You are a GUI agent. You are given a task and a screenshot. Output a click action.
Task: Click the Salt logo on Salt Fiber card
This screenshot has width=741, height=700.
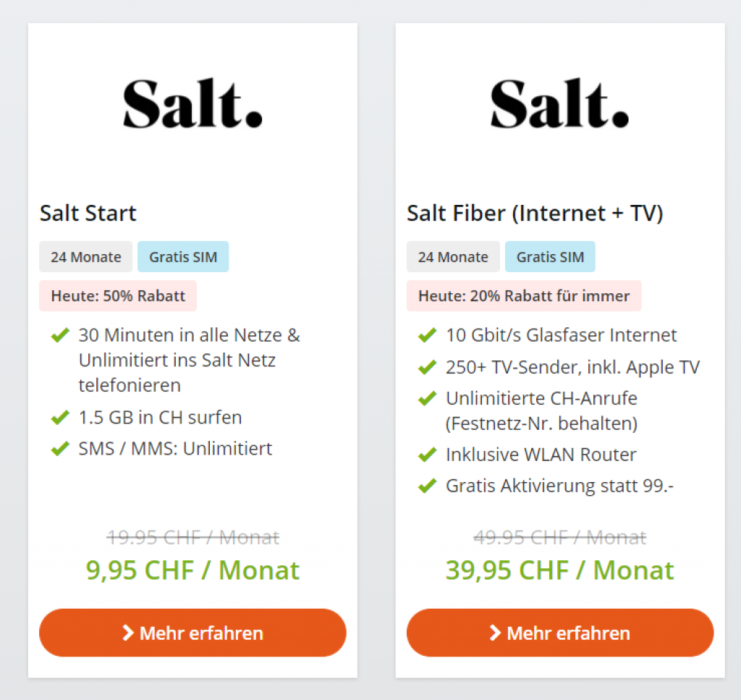click(559, 104)
